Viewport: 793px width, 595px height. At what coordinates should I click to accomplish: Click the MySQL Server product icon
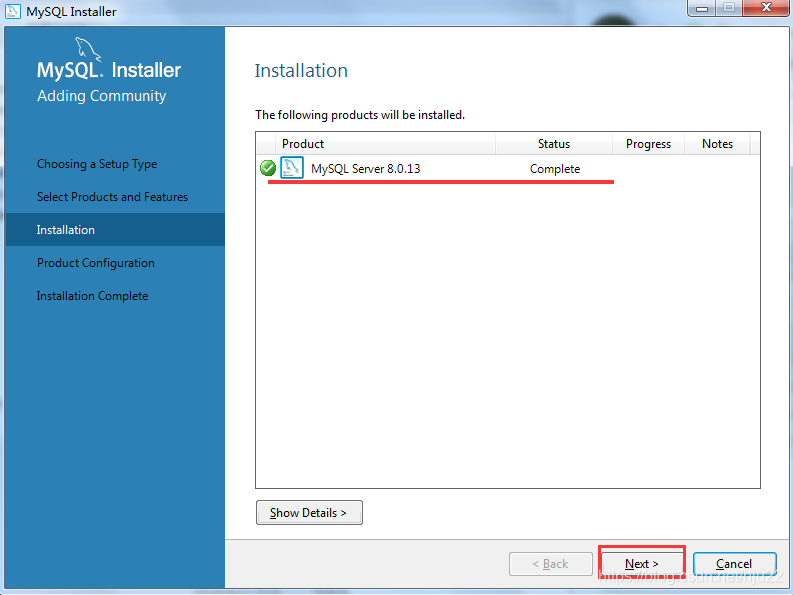click(292, 168)
